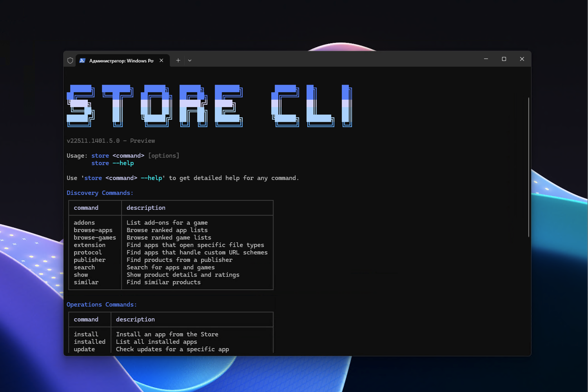
Task: Click the '[options]' text in the usage line
Action: 163,156
